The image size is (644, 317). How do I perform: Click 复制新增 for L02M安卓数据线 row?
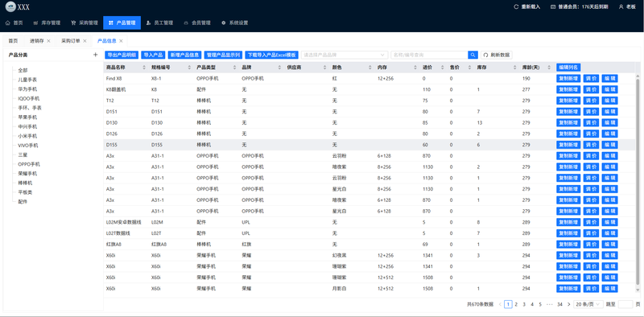(568, 222)
